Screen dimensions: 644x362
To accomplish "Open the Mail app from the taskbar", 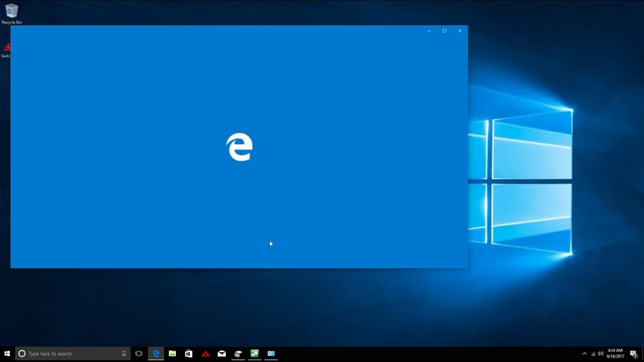I will coord(221,353).
